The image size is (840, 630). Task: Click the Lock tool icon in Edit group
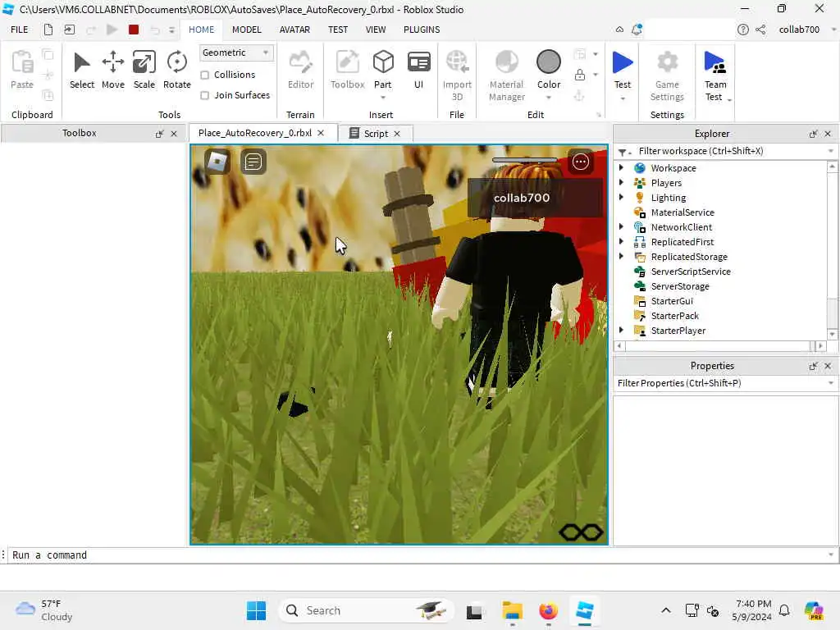(x=580, y=75)
